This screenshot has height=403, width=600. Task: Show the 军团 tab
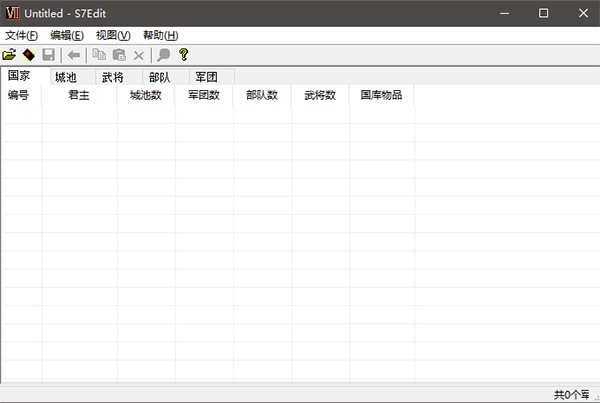coord(207,77)
